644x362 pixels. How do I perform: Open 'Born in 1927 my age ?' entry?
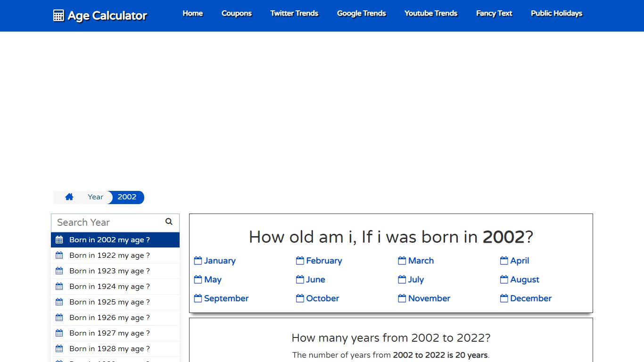click(x=115, y=333)
